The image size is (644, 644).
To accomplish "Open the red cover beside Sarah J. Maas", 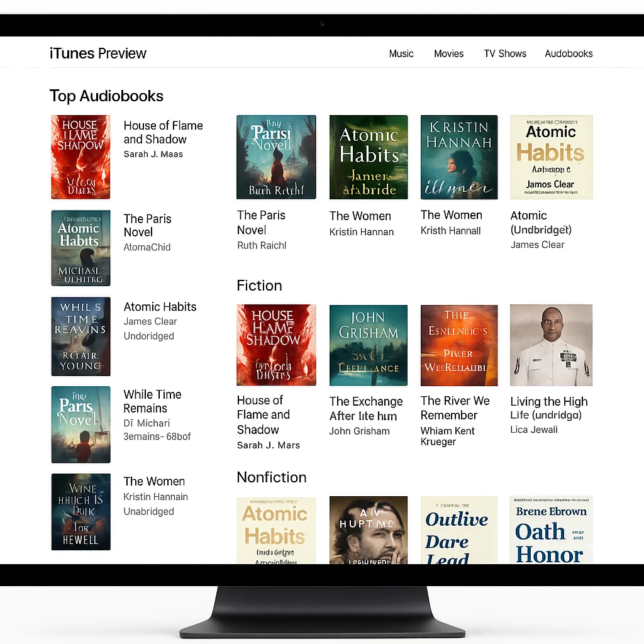I will (80, 157).
